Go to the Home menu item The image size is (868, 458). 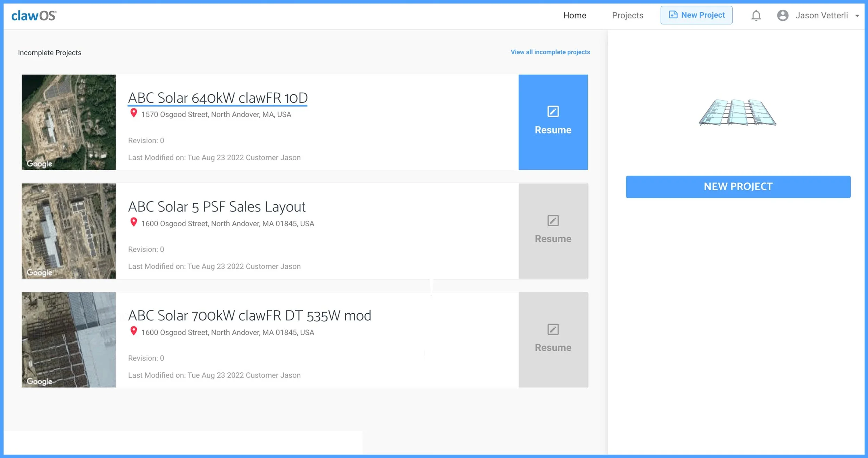(575, 16)
